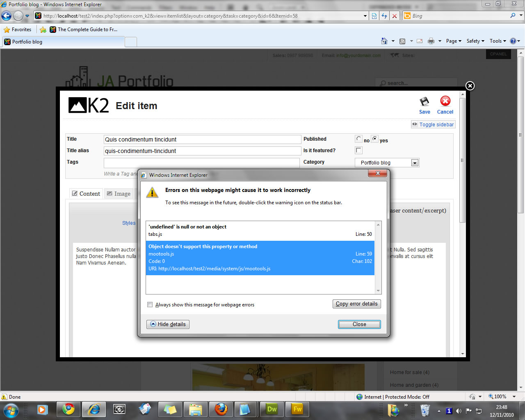Click into the Title input field

pyautogui.click(x=202, y=139)
